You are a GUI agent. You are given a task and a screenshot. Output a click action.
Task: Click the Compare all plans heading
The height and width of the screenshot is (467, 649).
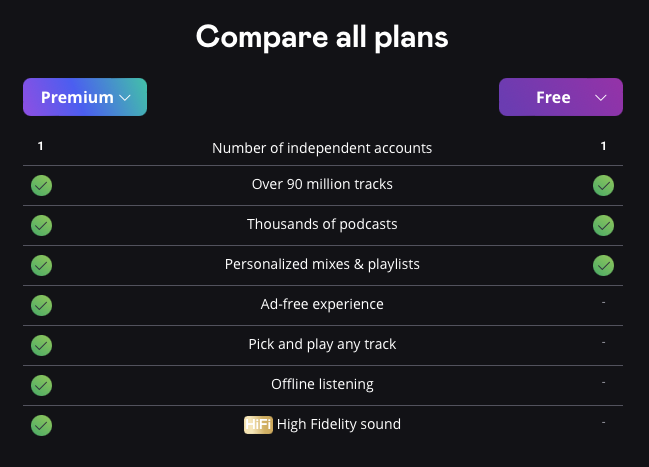322,37
